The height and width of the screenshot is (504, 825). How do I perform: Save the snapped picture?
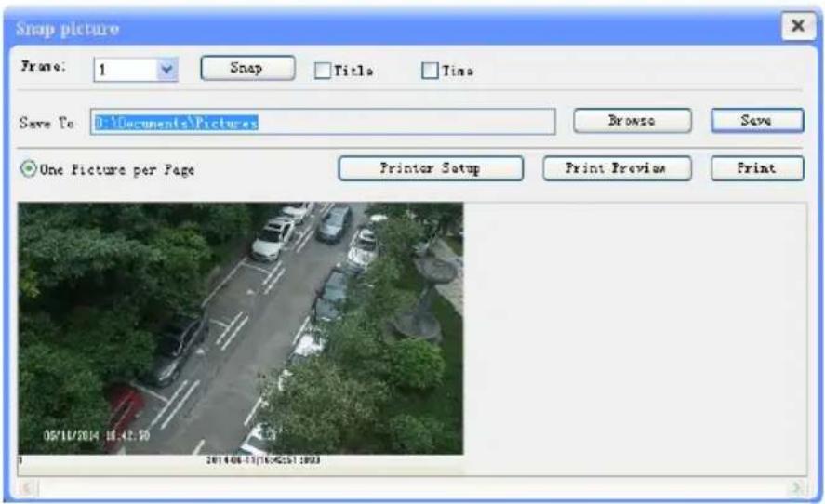click(x=758, y=121)
